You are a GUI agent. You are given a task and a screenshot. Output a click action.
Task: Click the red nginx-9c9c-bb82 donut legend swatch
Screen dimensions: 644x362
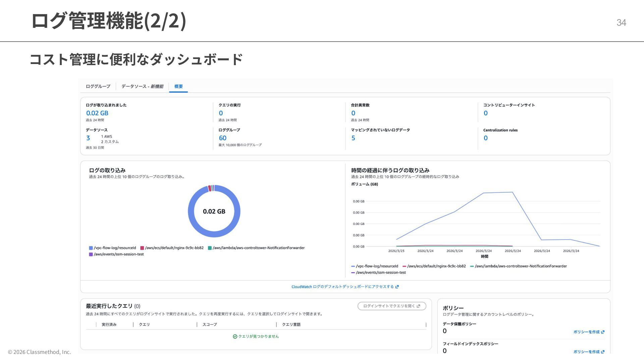point(142,248)
